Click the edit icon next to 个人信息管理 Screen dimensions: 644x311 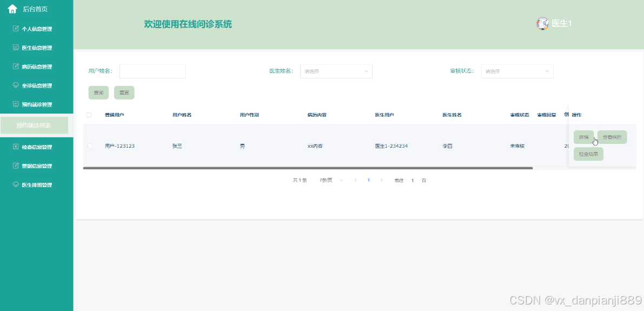[16, 29]
